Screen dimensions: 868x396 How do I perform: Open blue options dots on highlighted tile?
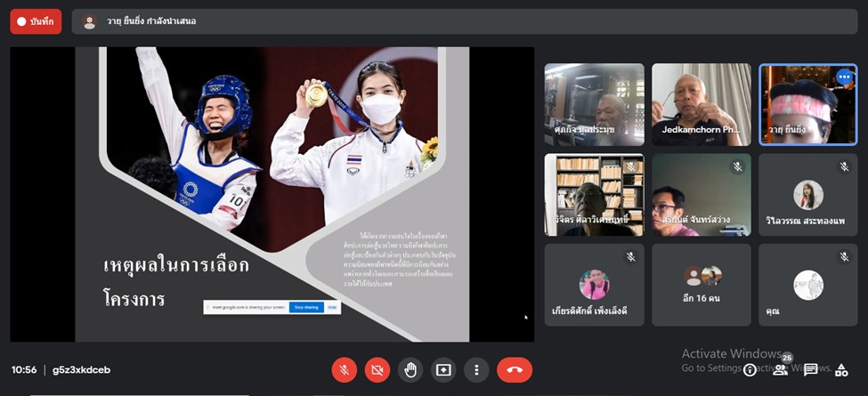(844, 77)
